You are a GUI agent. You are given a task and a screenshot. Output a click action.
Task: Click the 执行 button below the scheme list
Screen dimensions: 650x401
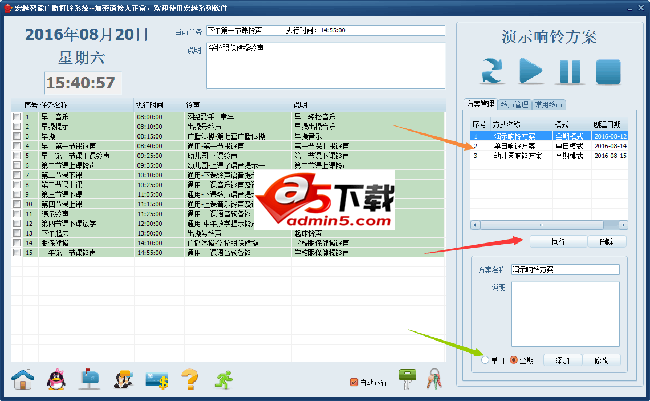[x=558, y=241]
